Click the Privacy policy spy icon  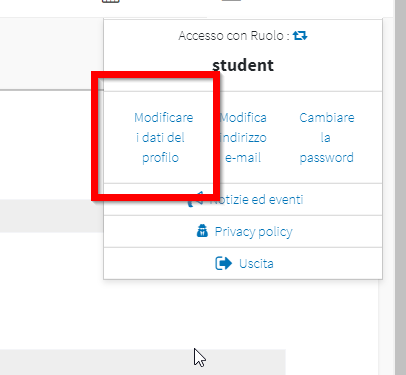(202, 231)
